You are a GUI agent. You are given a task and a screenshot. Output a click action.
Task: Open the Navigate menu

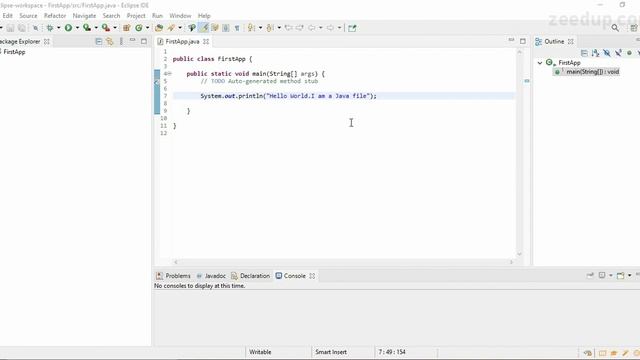point(84,16)
